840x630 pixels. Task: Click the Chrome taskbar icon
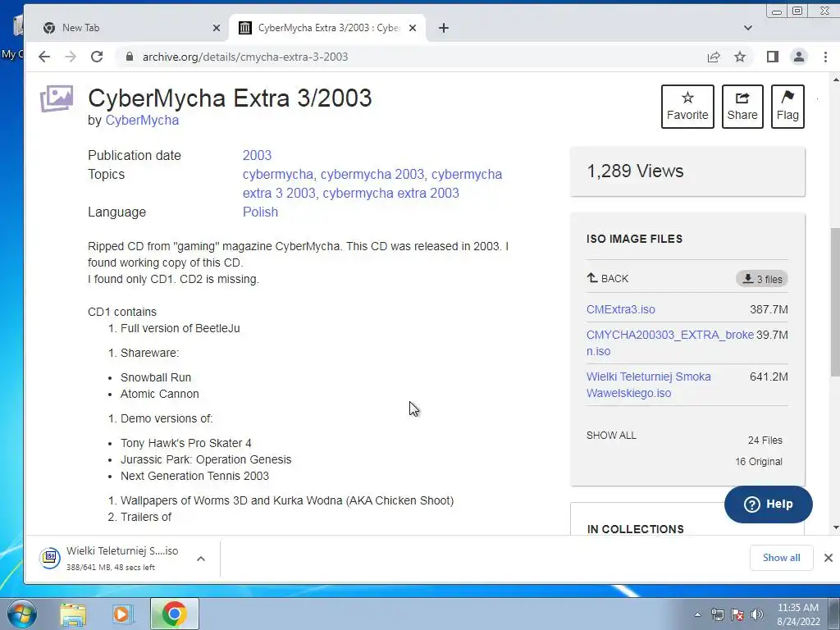click(174, 614)
